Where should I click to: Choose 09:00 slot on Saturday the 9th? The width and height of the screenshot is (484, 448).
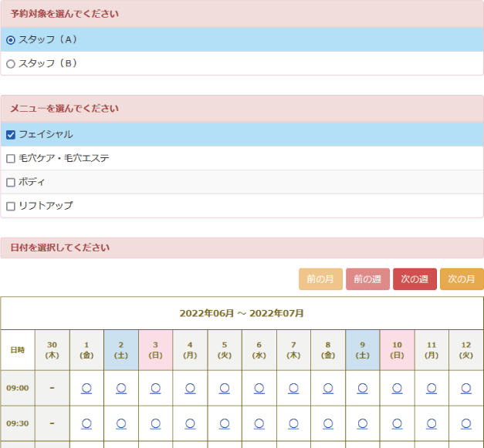[x=362, y=388]
